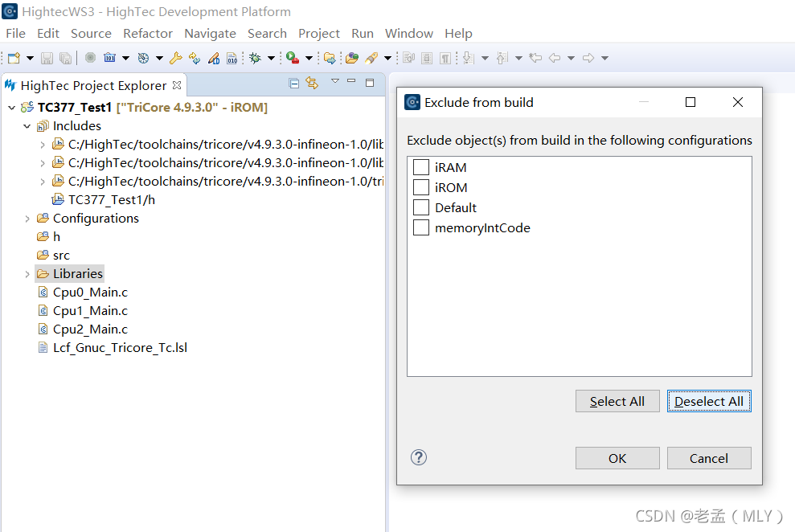Click the binary '101' build toolbar icon
The width and height of the screenshot is (795, 532).
click(109, 58)
